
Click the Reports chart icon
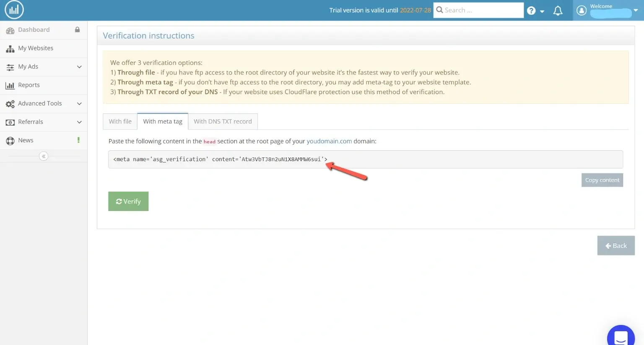pos(10,85)
